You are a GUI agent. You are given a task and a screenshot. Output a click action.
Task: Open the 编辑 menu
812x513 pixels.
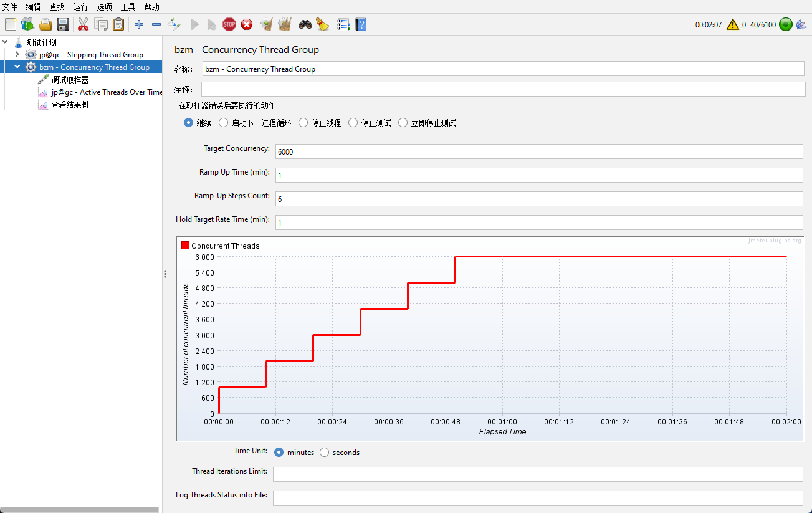coord(33,7)
